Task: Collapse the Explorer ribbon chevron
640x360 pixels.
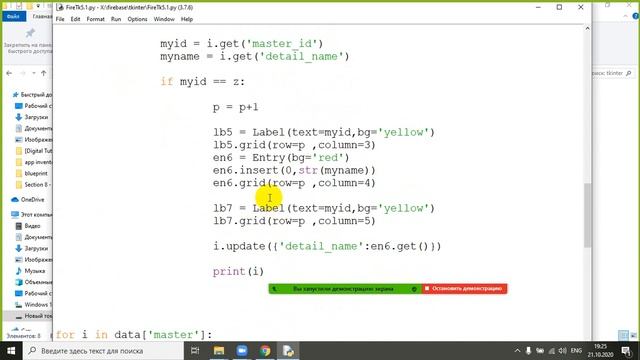Action: (x=626, y=16)
